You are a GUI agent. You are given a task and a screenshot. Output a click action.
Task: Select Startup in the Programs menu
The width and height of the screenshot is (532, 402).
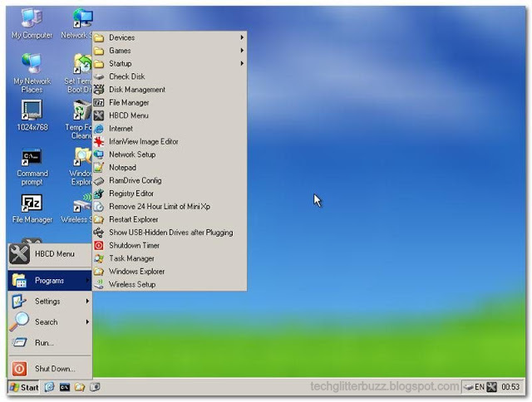tap(170, 63)
